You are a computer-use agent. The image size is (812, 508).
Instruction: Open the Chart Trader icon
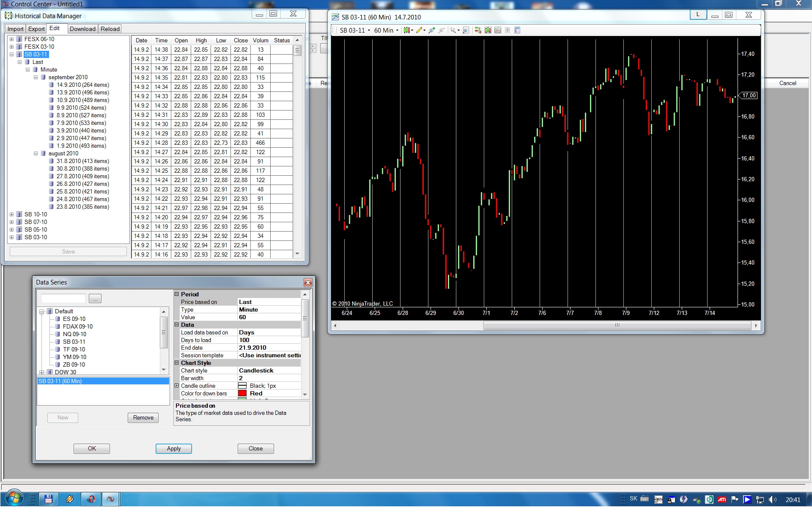click(x=478, y=30)
